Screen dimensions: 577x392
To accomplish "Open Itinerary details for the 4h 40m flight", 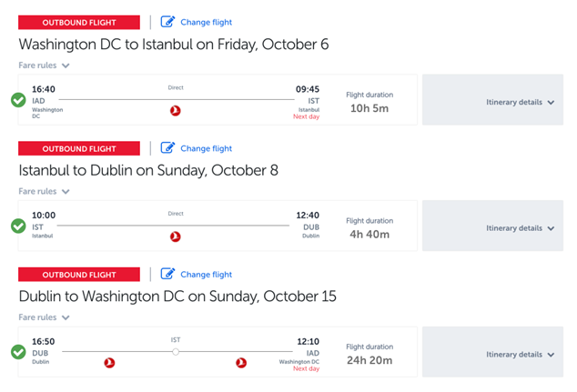I will (520, 228).
